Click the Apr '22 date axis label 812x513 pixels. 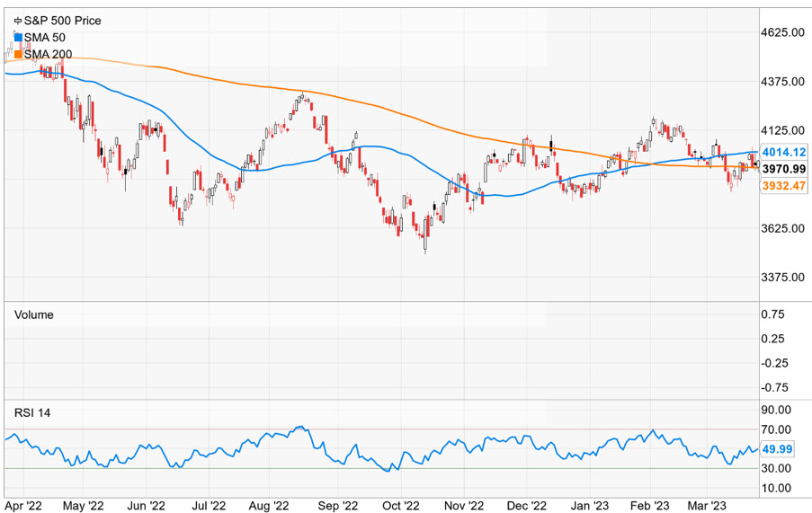(x=23, y=506)
